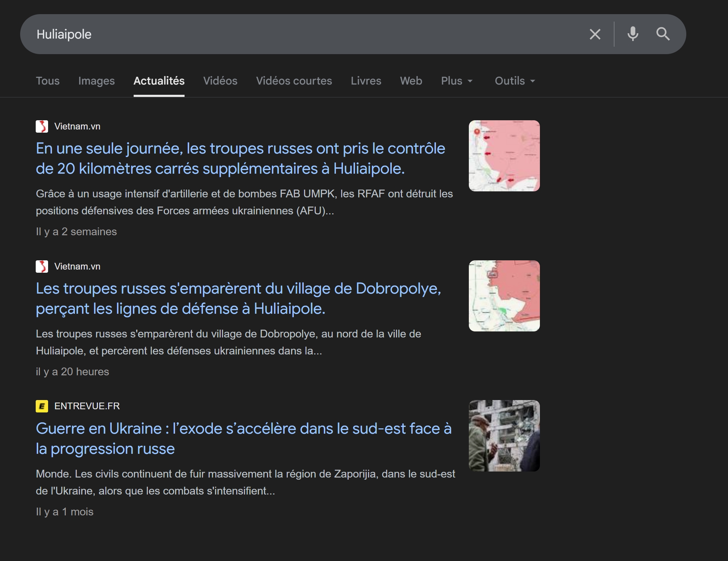Image resolution: width=728 pixels, height=561 pixels.
Task: Open the Livres search tab
Action: click(x=366, y=81)
